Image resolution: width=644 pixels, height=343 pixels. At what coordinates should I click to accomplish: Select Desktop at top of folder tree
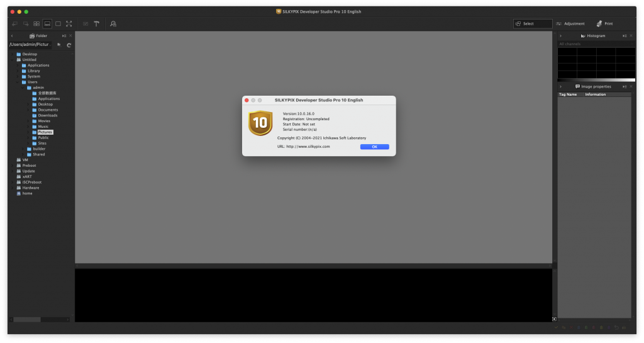(30, 54)
